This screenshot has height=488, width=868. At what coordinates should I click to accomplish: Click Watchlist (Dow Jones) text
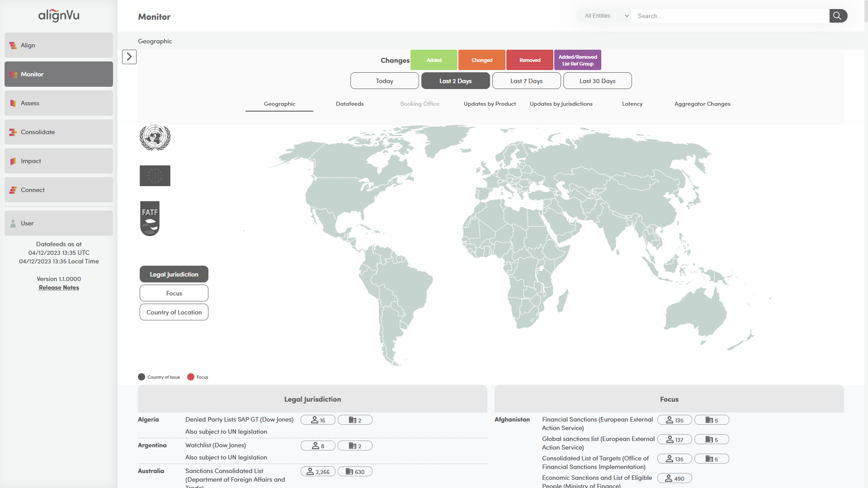(216, 446)
